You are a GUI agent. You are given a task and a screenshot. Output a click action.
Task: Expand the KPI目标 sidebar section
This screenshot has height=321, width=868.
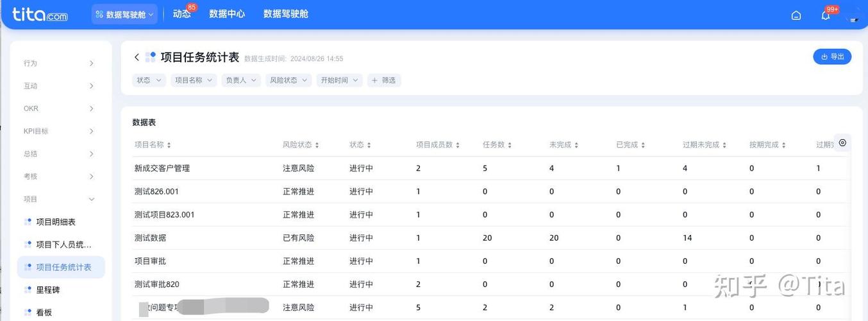(x=59, y=131)
